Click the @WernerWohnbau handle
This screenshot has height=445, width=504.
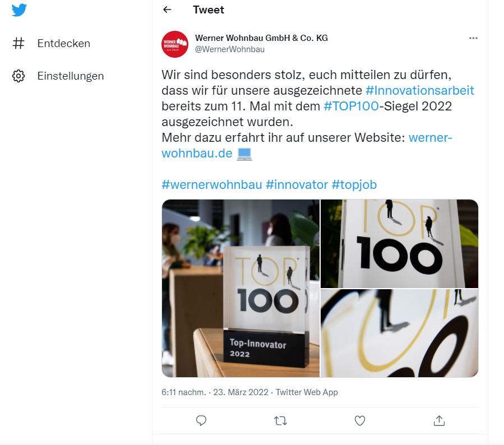coord(230,49)
